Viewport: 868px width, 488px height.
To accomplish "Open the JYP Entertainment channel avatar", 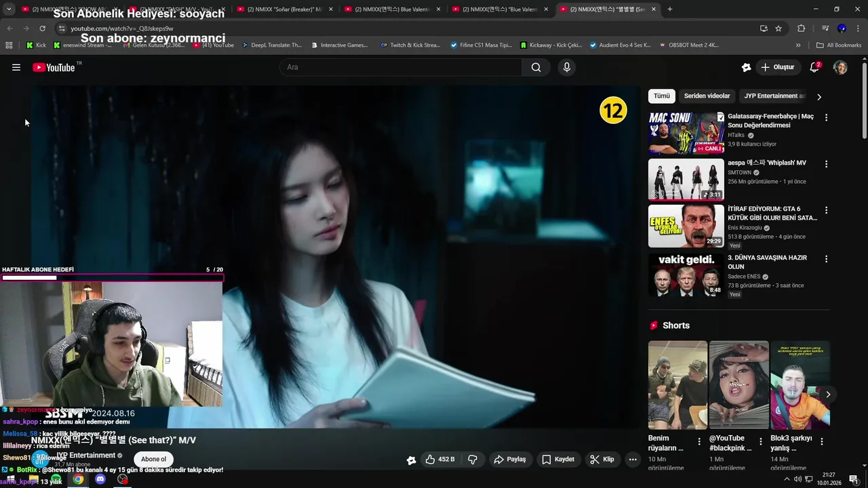I will point(42,458).
